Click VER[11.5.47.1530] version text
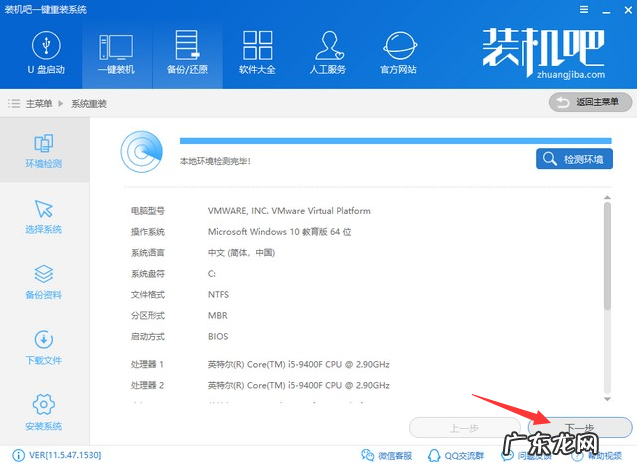 pos(65,455)
